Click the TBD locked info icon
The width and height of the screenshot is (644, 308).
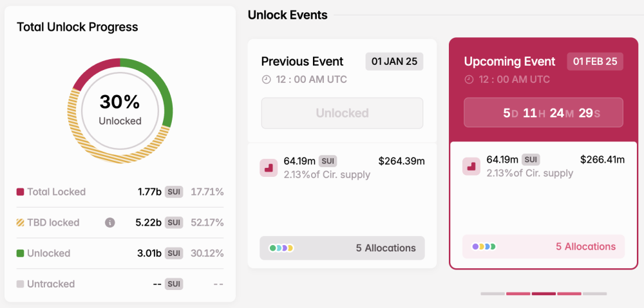(x=109, y=222)
